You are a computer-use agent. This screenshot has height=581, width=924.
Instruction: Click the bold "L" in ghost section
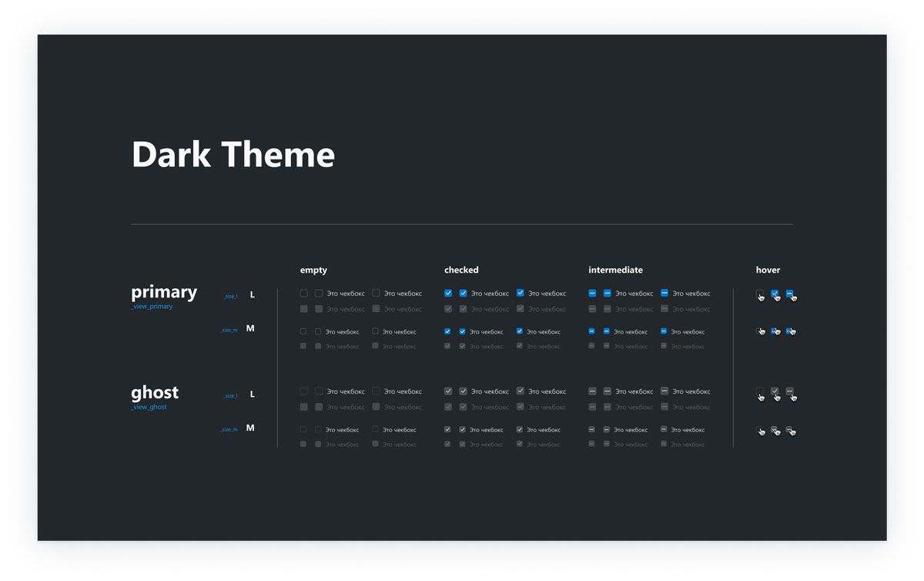point(253,395)
